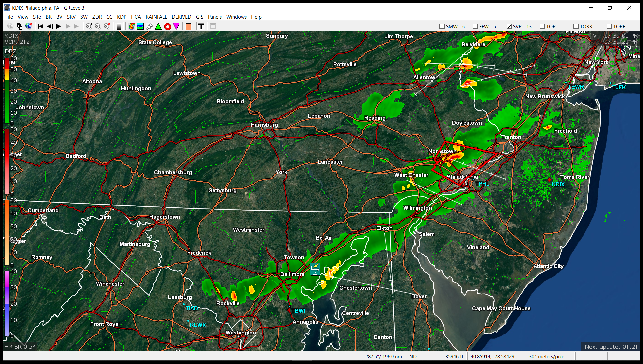Jump to the first animation frame
643x364 pixels.
point(40,26)
